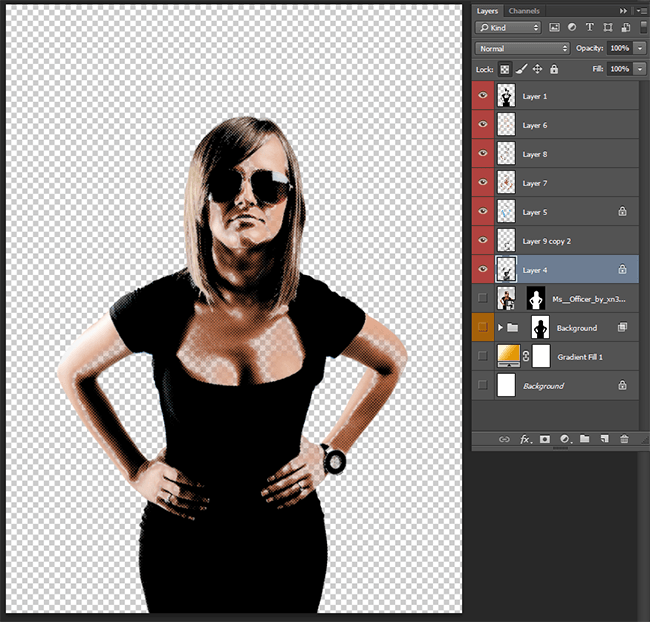Click the lock transparent pixels icon
Viewport: 650px width, 622px height.
click(x=505, y=69)
